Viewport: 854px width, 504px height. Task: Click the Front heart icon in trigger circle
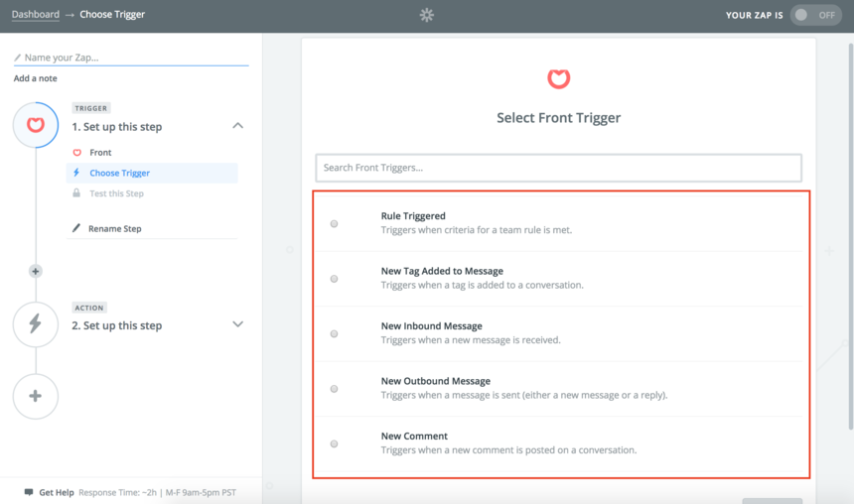[x=36, y=125]
